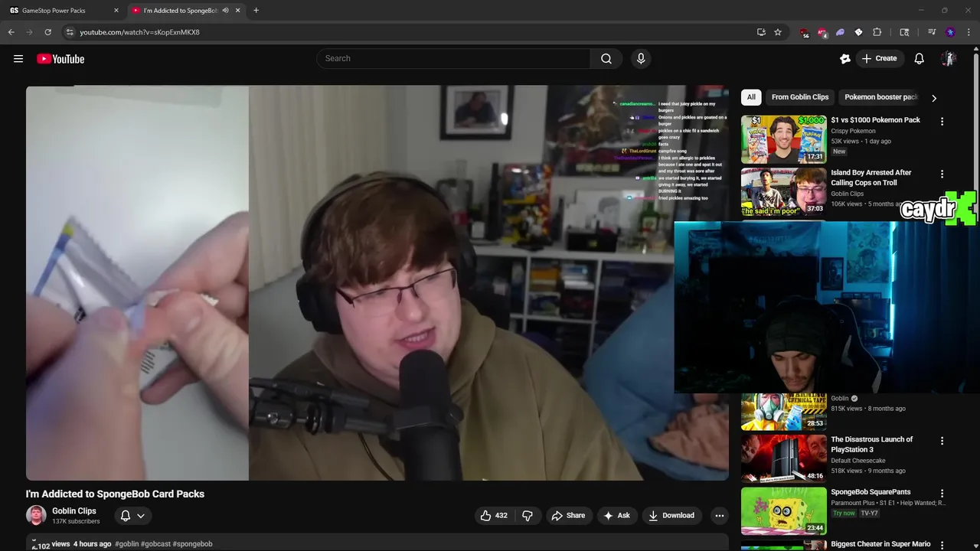Open a new browser tab
Screen dimensions: 980x551
pos(256,11)
